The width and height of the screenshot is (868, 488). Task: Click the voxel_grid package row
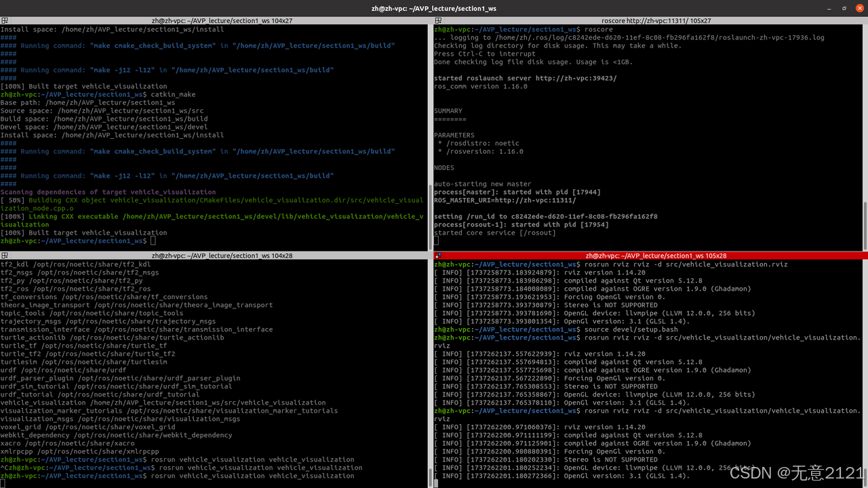pos(87,427)
